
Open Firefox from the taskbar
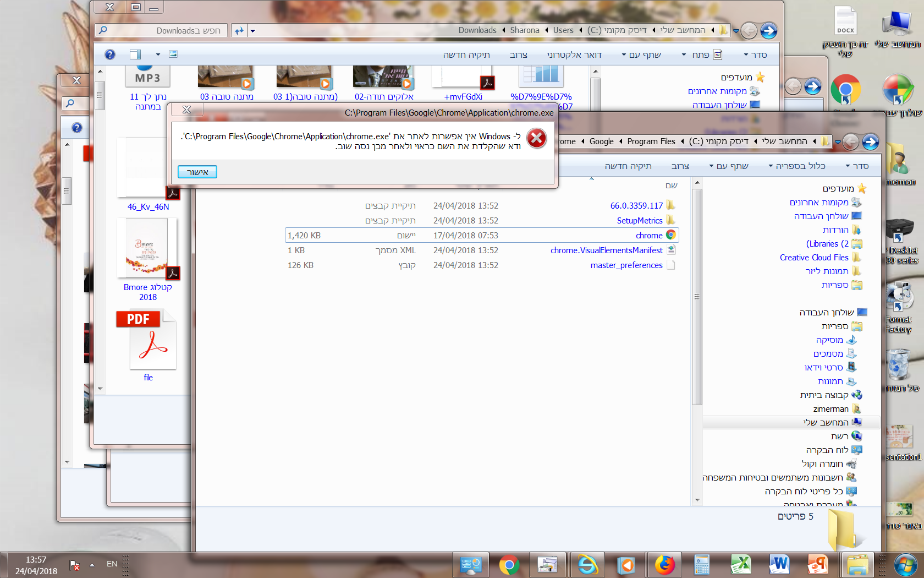[664, 565]
